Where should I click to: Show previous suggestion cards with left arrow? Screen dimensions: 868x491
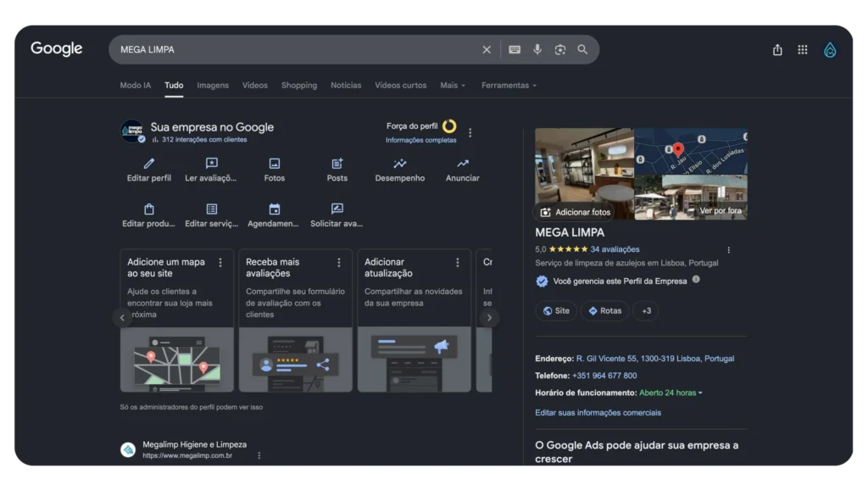tap(122, 318)
